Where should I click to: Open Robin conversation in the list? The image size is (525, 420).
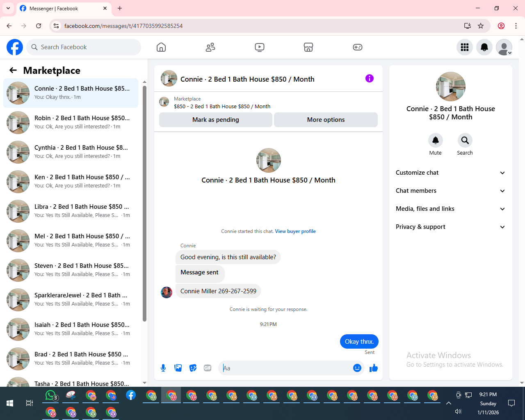(x=71, y=123)
